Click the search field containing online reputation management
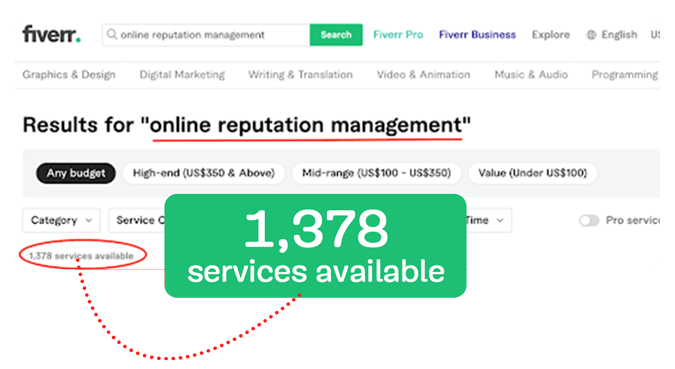Viewport: 675px width, 369px height. [206, 35]
